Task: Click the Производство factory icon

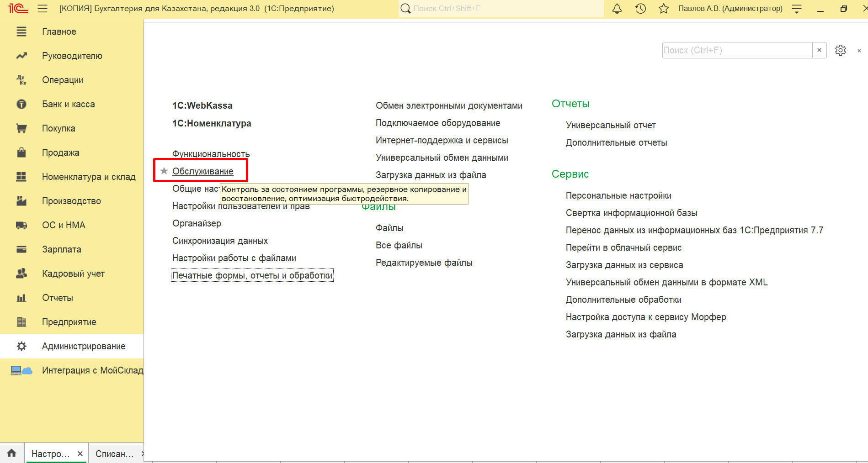Action: pyautogui.click(x=21, y=201)
